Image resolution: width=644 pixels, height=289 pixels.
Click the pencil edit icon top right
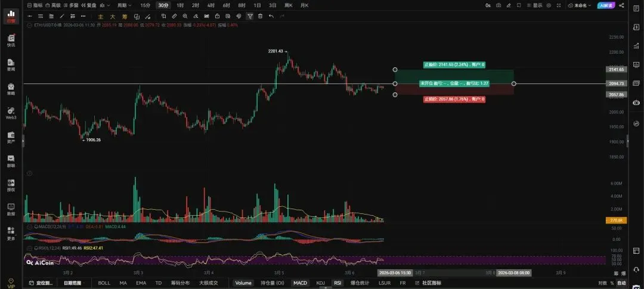[509, 5]
